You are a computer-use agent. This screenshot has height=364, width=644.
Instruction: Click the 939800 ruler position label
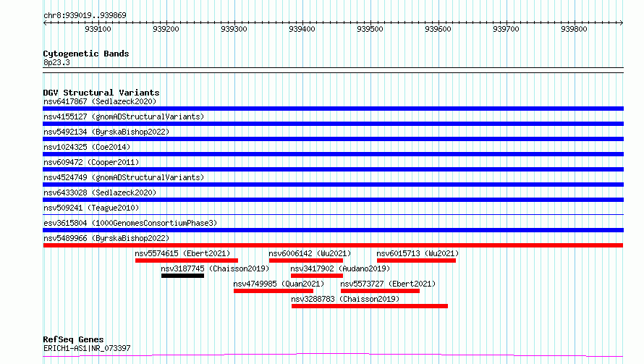click(x=575, y=29)
